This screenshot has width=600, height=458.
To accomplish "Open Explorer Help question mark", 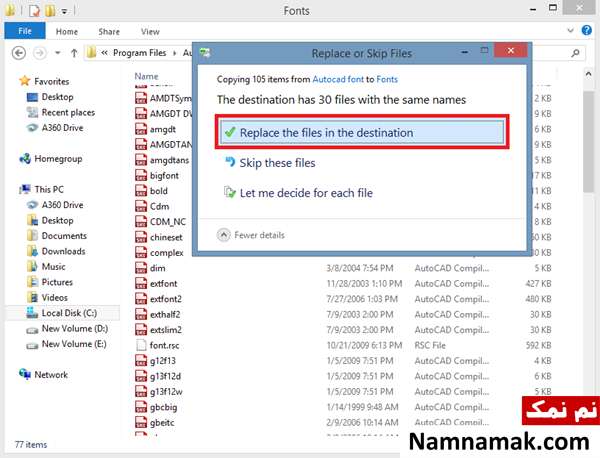I will [x=587, y=30].
